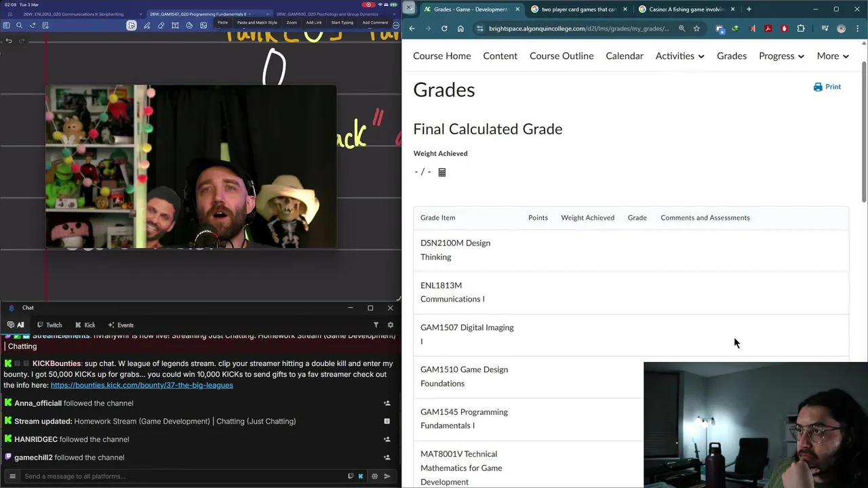Open the bounties.kick.com link in chat
Viewport: 868px width, 488px height.
point(142,385)
